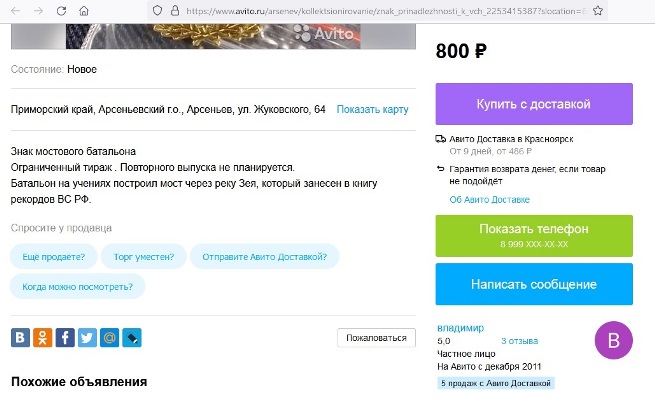
Task: Open the site security padlock info
Action: (x=173, y=10)
